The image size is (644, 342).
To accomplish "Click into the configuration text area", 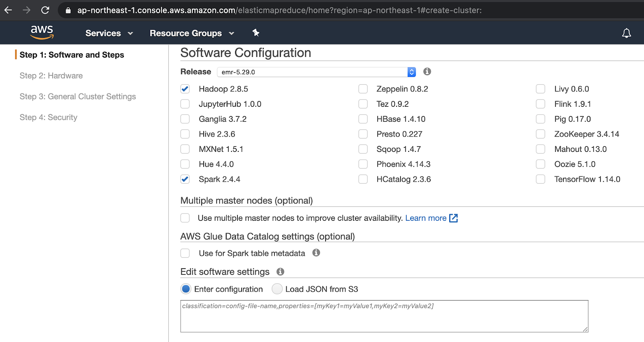I will (384, 316).
